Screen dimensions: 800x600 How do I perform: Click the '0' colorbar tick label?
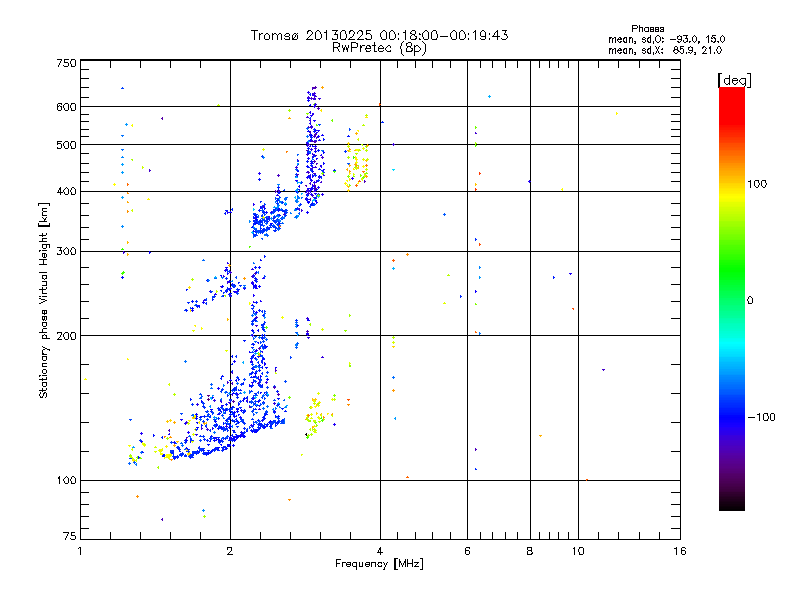[750, 301]
